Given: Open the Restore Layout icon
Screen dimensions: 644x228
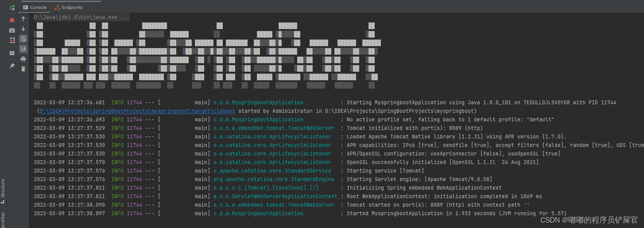Looking at the screenshot, I should point(12,53).
